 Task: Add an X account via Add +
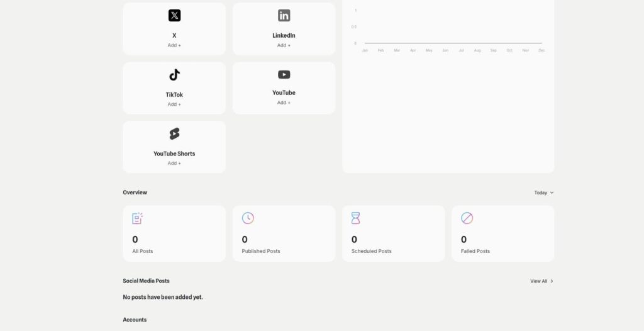174,45
